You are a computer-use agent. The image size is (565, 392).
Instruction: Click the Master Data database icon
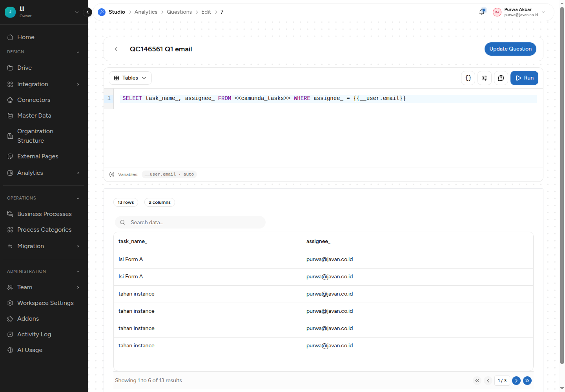point(10,116)
